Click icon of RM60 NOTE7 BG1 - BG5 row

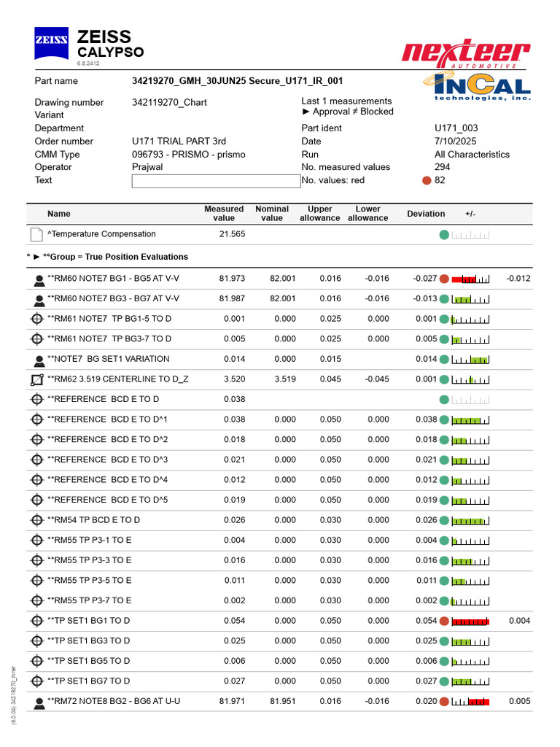pyautogui.click(x=39, y=281)
